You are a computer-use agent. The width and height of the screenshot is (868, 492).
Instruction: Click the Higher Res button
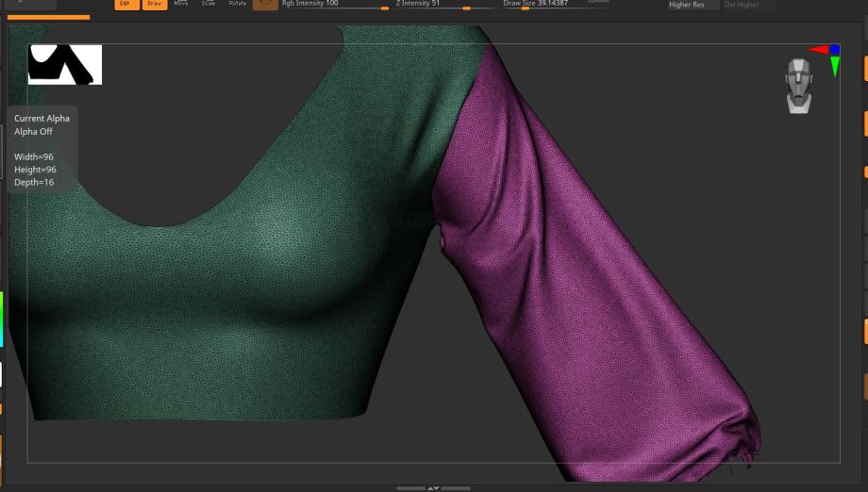(693, 5)
